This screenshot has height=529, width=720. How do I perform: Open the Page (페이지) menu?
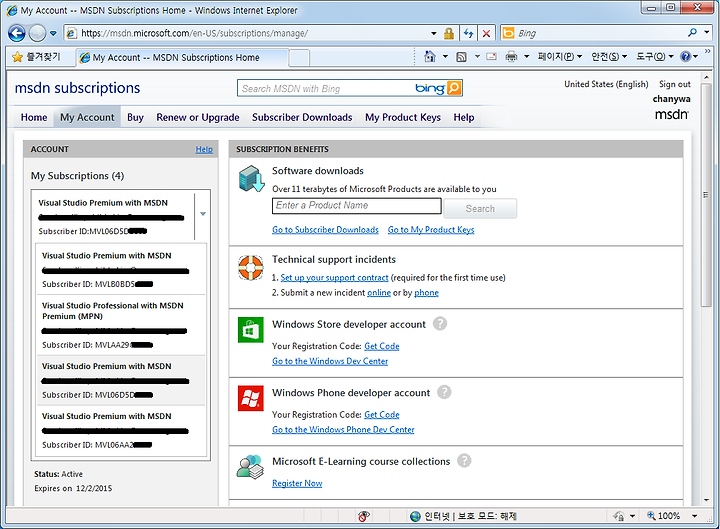pyautogui.click(x=560, y=56)
